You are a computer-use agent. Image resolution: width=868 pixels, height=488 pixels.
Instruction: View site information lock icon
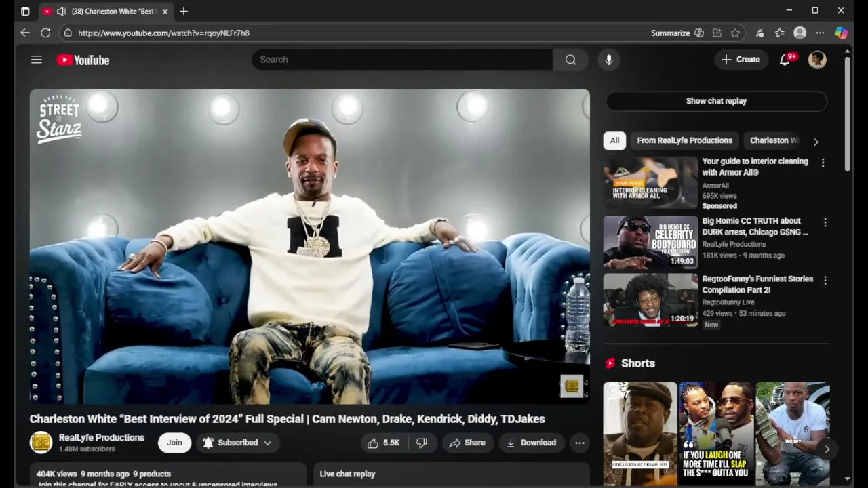[x=67, y=33]
